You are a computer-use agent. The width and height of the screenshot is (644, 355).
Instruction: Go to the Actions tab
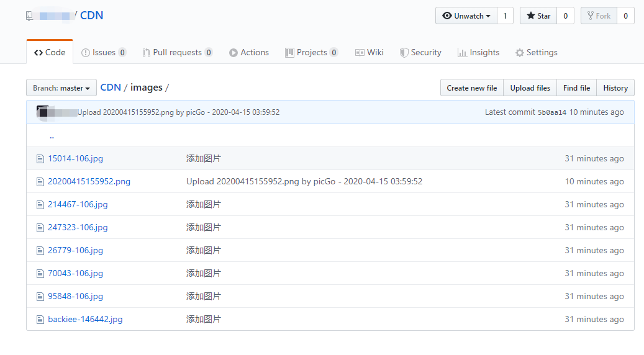tap(249, 53)
